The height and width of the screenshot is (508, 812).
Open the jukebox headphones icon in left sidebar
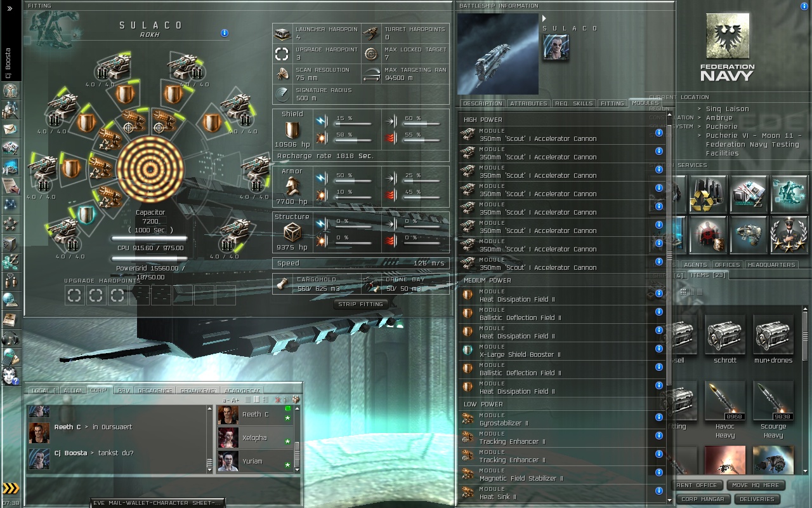[10, 338]
